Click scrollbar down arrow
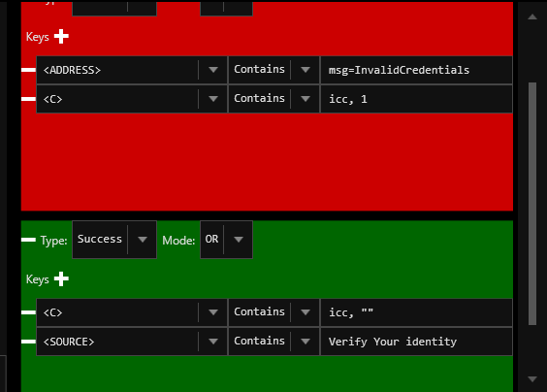Viewport: 547px width, 392px height. point(532,379)
